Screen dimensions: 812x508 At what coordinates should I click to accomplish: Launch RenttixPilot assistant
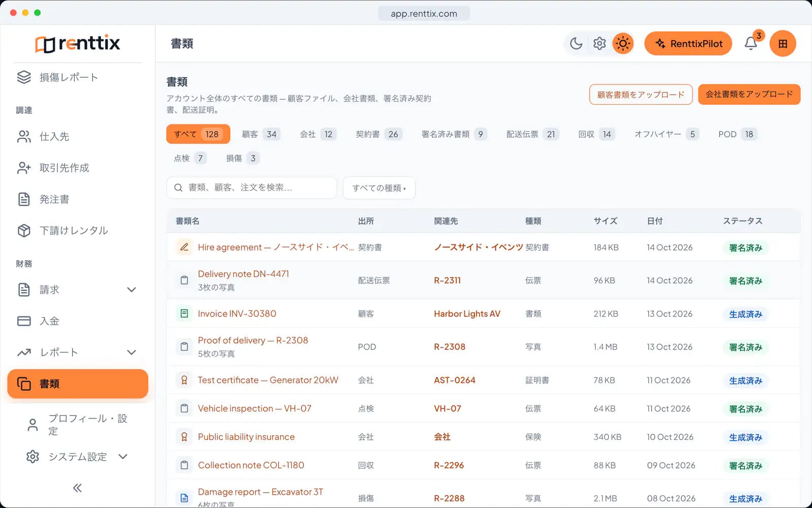[x=688, y=44]
